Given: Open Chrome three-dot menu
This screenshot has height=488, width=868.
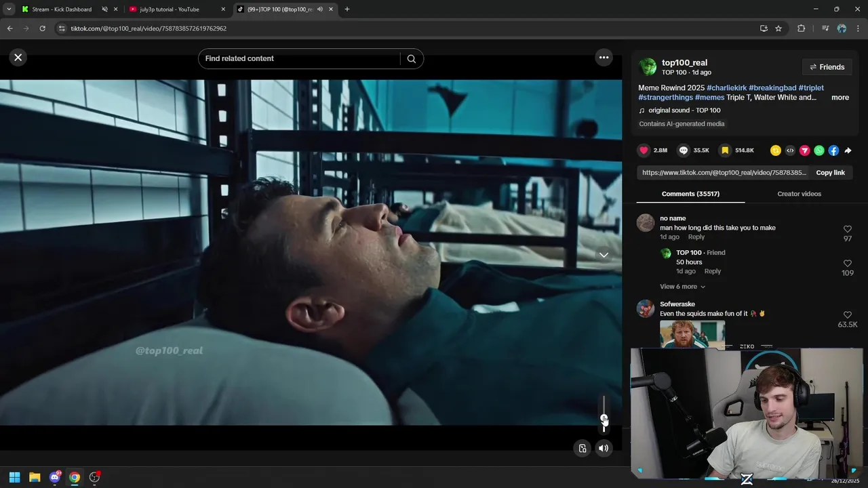Looking at the screenshot, I should tap(857, 28).
